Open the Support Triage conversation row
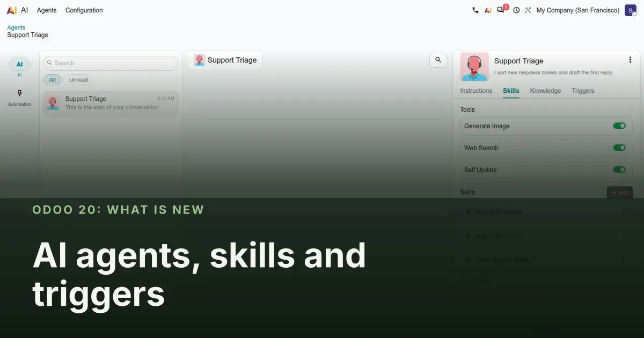Viewport: 644px width, 338px height. [111, 103]
